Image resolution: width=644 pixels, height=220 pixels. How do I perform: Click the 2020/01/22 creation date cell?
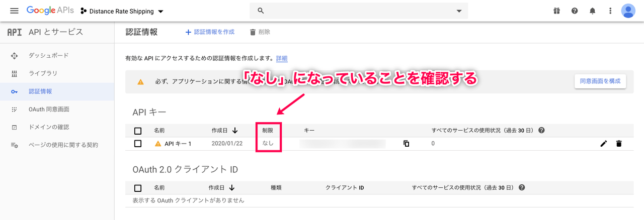pos(227,144)
